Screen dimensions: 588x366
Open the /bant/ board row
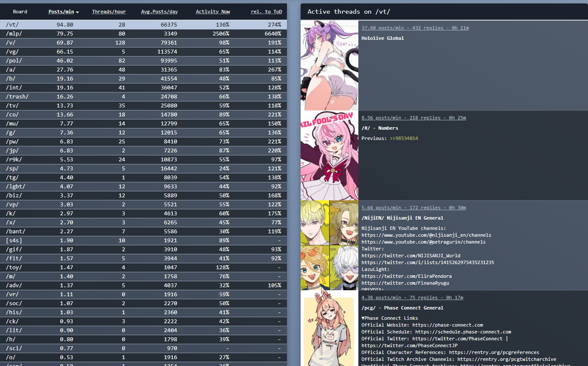click(144, 231)
